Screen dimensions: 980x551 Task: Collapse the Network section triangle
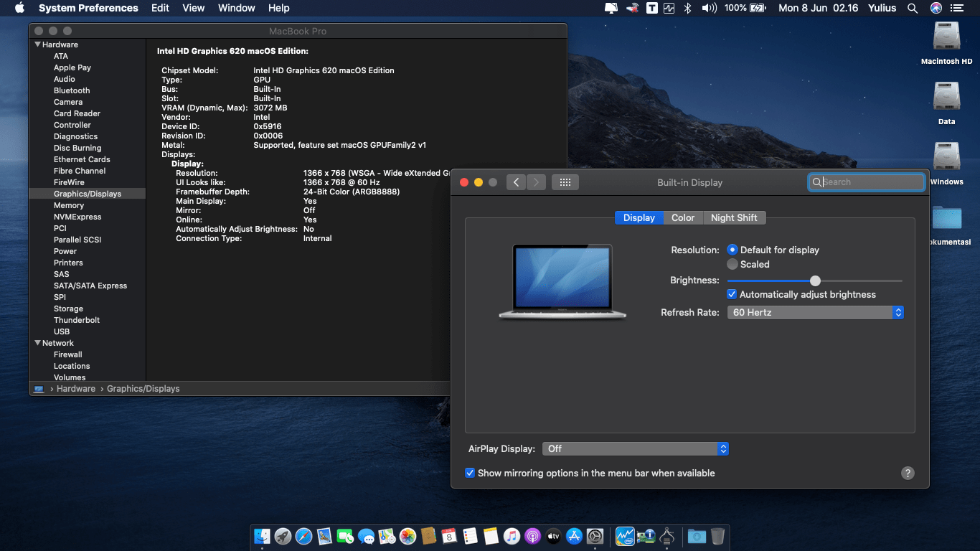point(37,343)
